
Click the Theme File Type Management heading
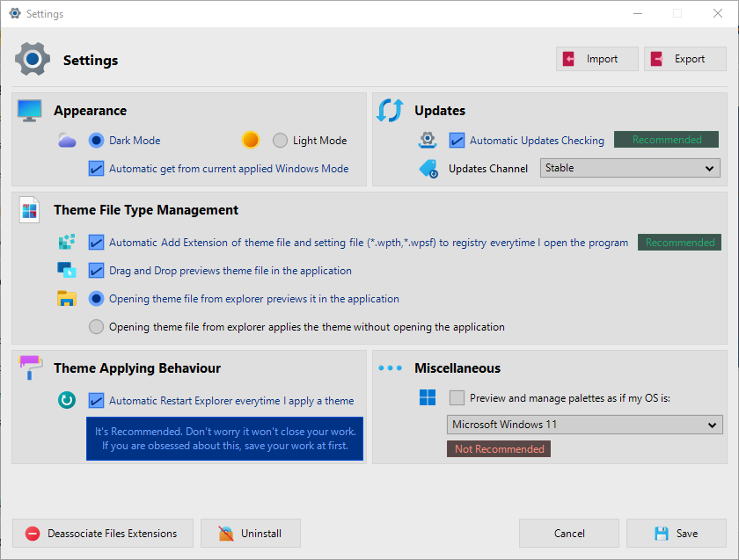146,210
